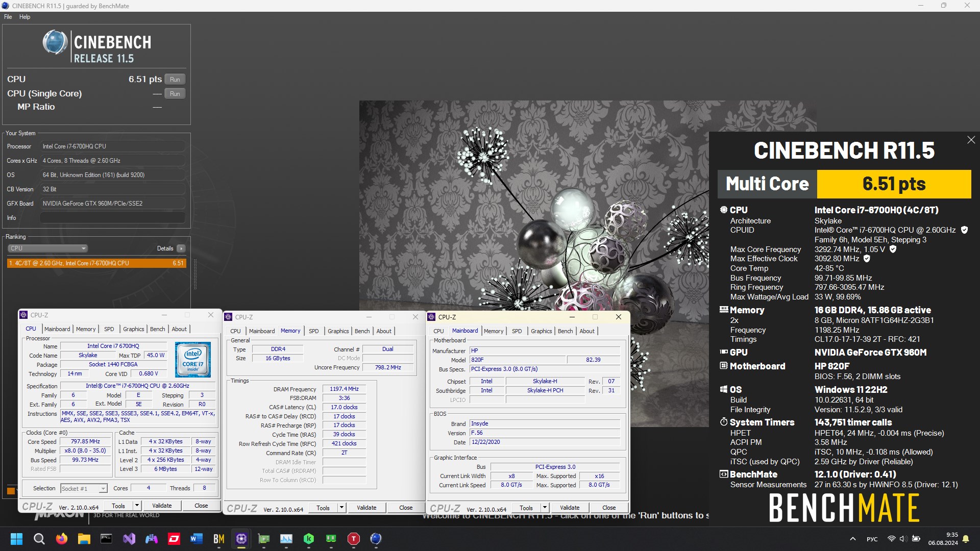
Task: Click the Memory module icon in BenchMate panel
Action: coord(723,310)
